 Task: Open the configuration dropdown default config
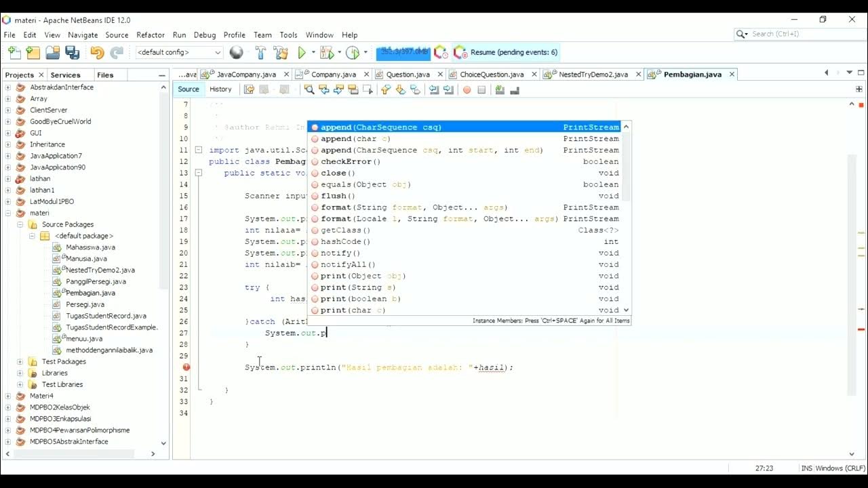(x=179, y=52)
